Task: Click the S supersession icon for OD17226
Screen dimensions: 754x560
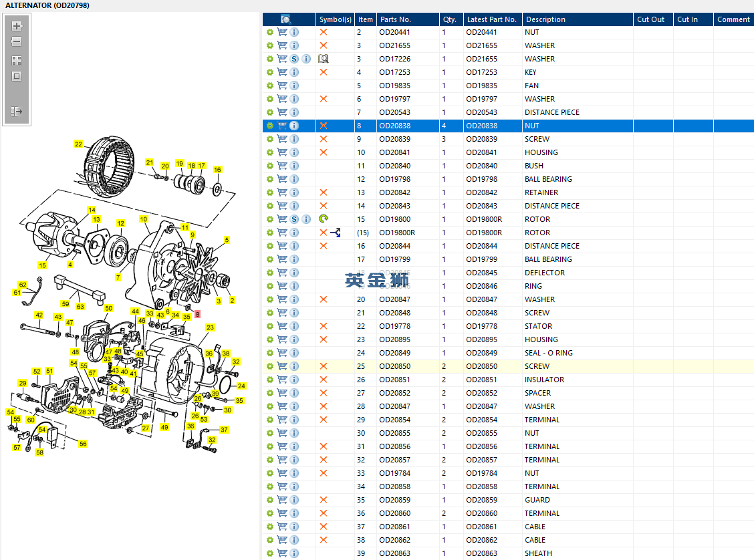Action: pos(294,59)
